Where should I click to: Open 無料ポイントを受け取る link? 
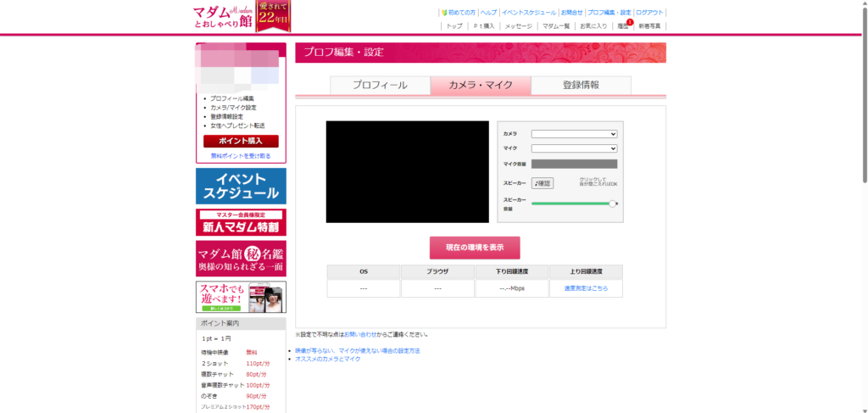pos(241,156)
